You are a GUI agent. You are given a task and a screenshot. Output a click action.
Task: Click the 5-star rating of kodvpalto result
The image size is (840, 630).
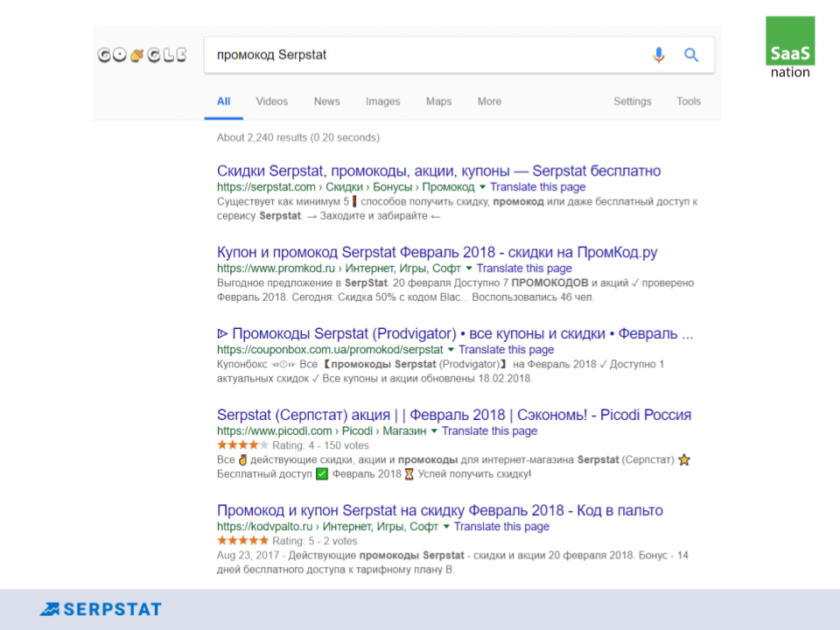(x=242, y=540)
